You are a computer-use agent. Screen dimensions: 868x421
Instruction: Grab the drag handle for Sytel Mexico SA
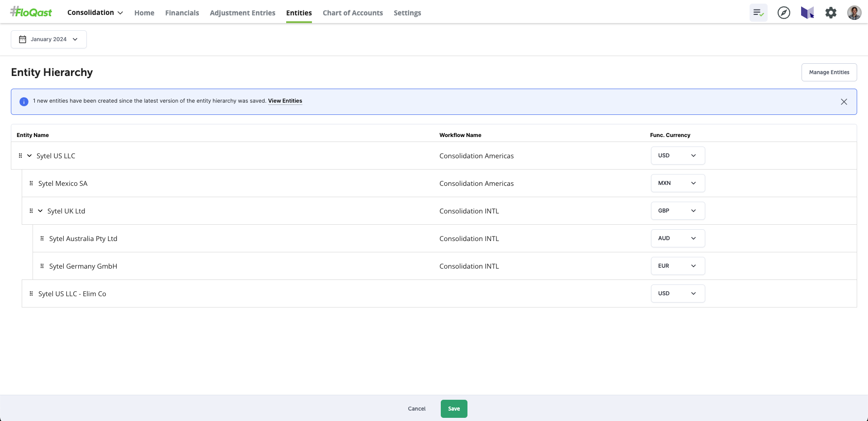[31, 183]
